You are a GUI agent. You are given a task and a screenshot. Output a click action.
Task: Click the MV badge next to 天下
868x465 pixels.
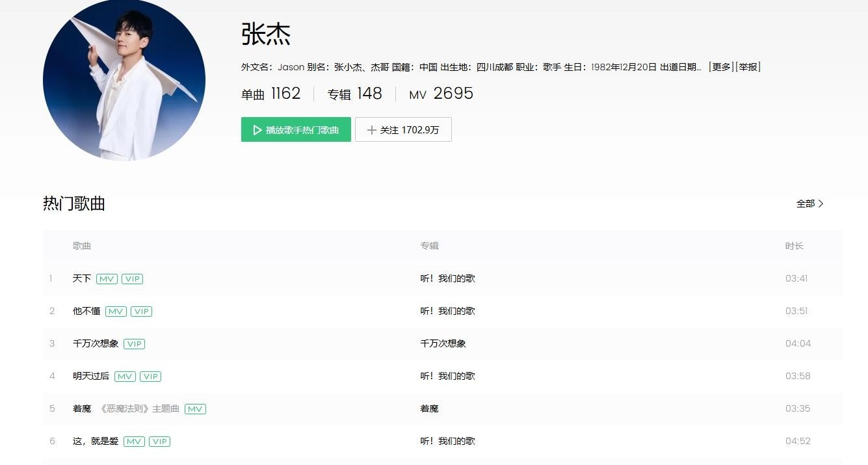[107, 279]
